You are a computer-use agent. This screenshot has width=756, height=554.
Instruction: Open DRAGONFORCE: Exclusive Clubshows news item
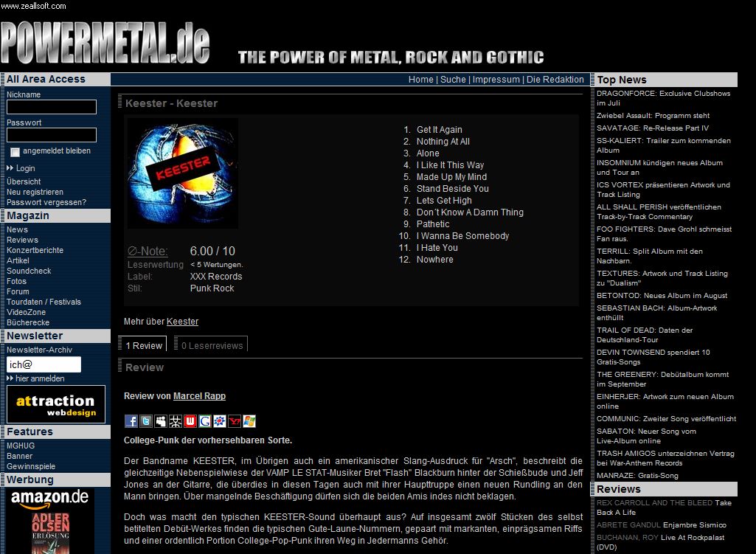[663, 98]
